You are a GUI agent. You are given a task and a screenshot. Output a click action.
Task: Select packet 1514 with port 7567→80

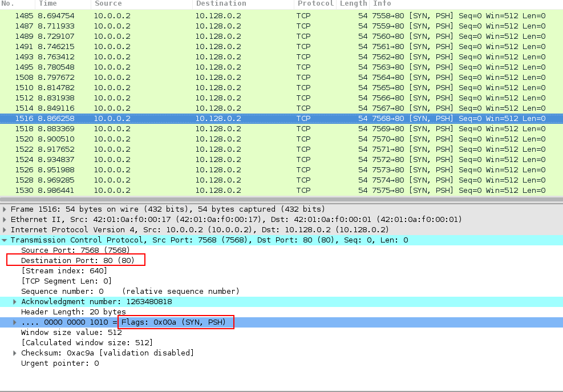pos(282,108)
